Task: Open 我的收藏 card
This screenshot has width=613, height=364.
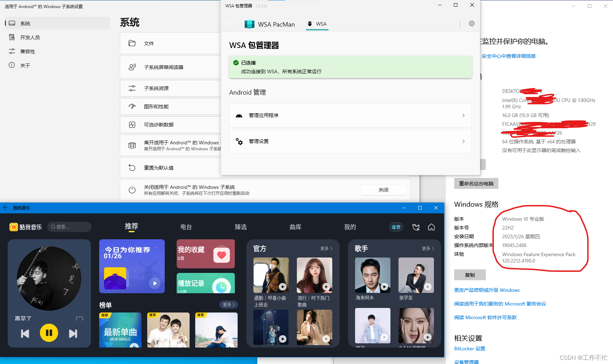Action: point(206,254)
